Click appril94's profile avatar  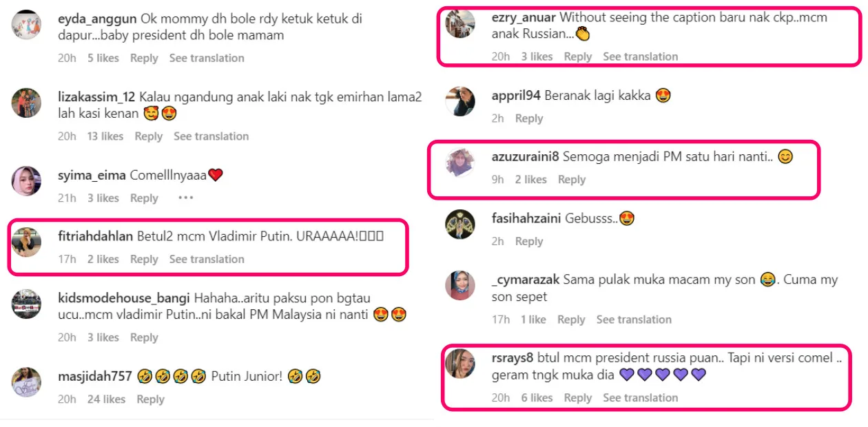point(460,101)
